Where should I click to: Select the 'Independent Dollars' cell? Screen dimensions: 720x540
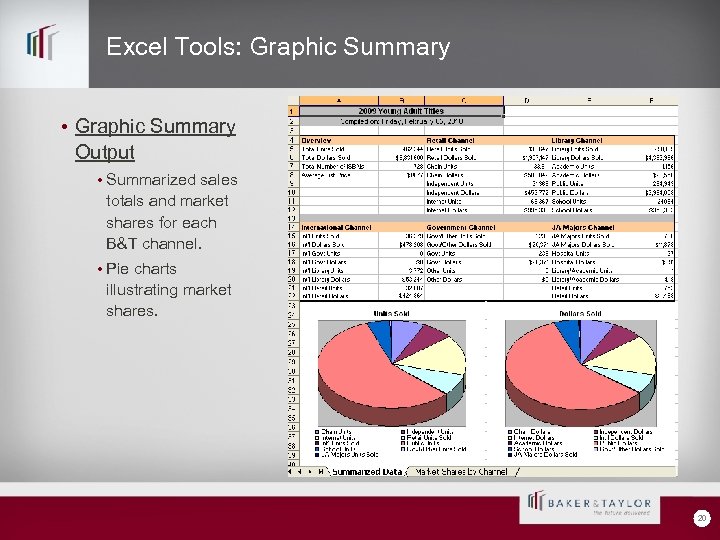point(464,192)
